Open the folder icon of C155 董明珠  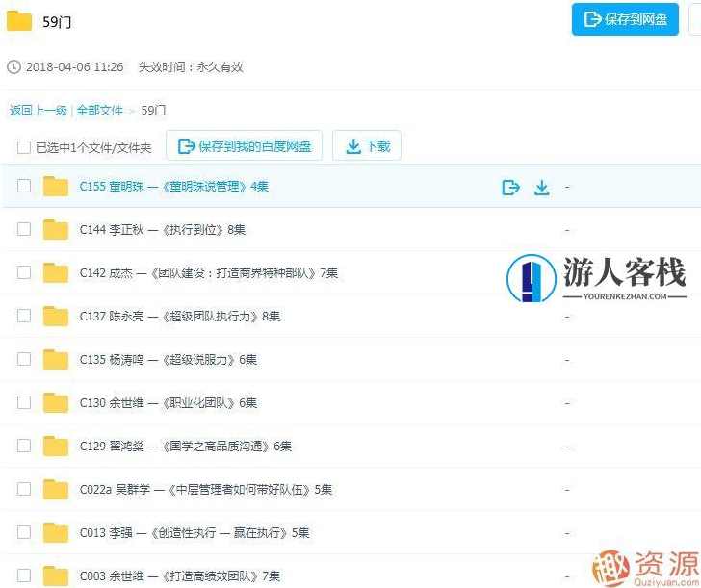point(56,187)
